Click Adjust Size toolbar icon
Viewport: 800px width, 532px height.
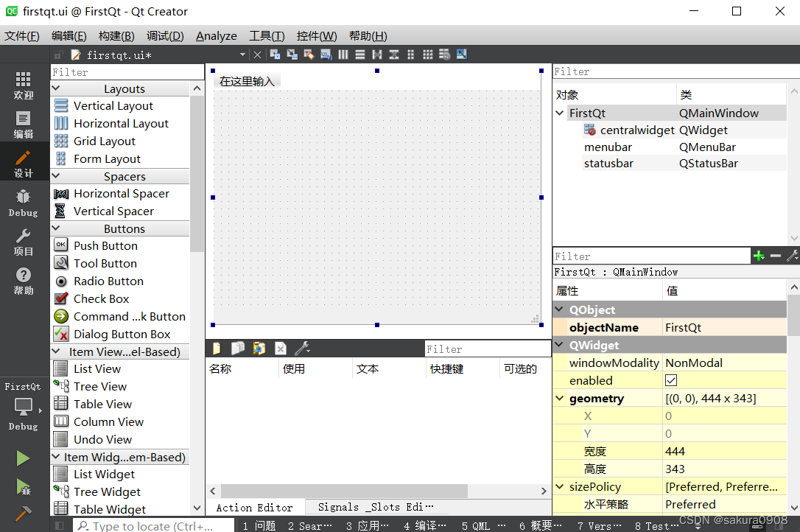click(462, 54)
